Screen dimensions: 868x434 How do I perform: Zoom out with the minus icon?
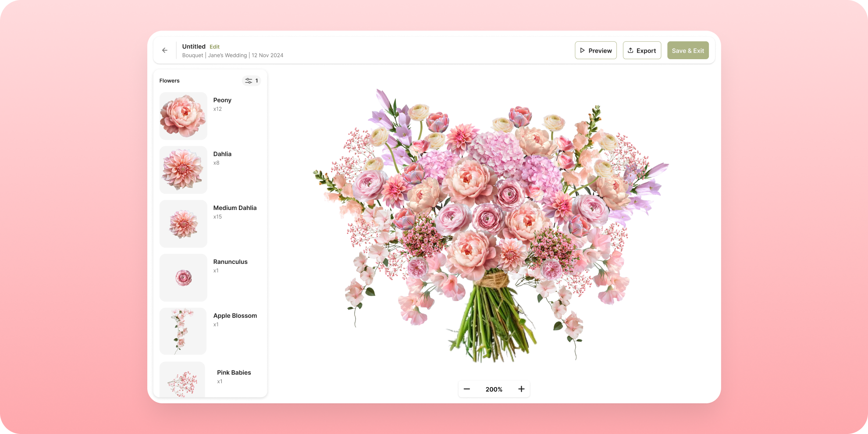point(467,389)
